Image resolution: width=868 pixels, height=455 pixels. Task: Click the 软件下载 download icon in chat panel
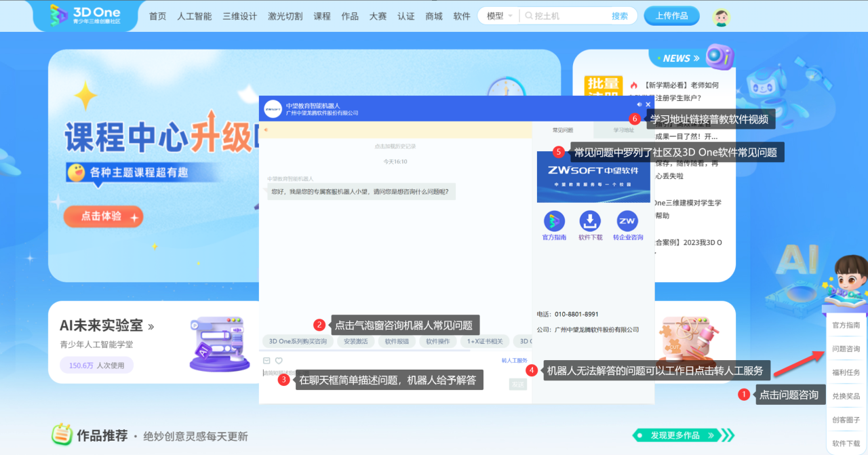[590, 221]
